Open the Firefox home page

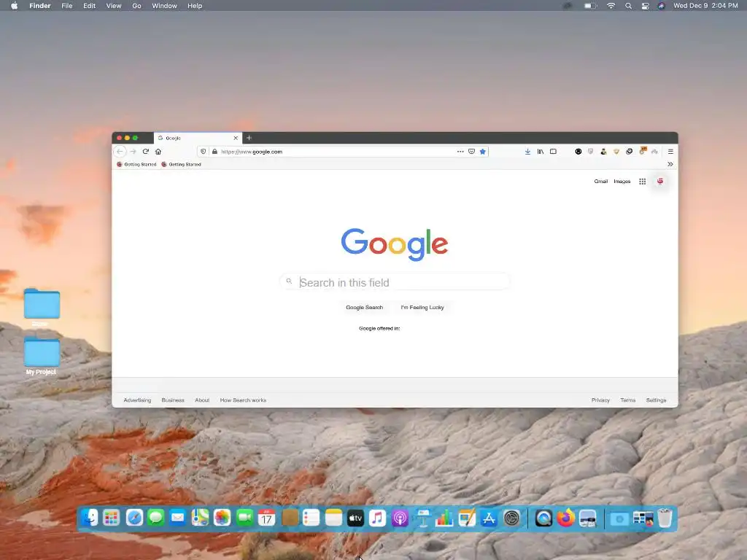[158, 152]
